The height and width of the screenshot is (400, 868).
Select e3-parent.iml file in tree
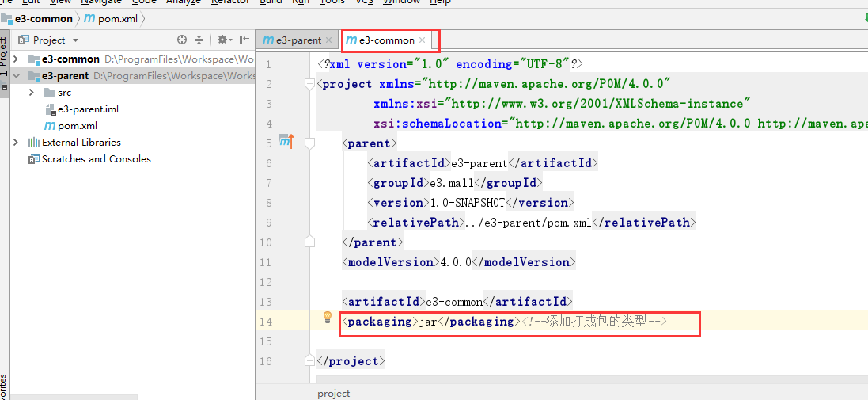coord(88,109)
